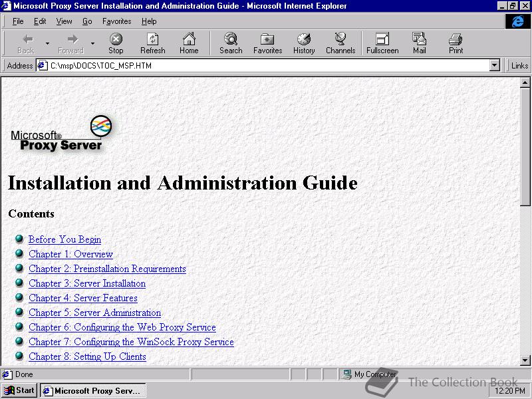Maximize or restore the browser window
This screenshot has height=399, width=532.
[513, 6]
